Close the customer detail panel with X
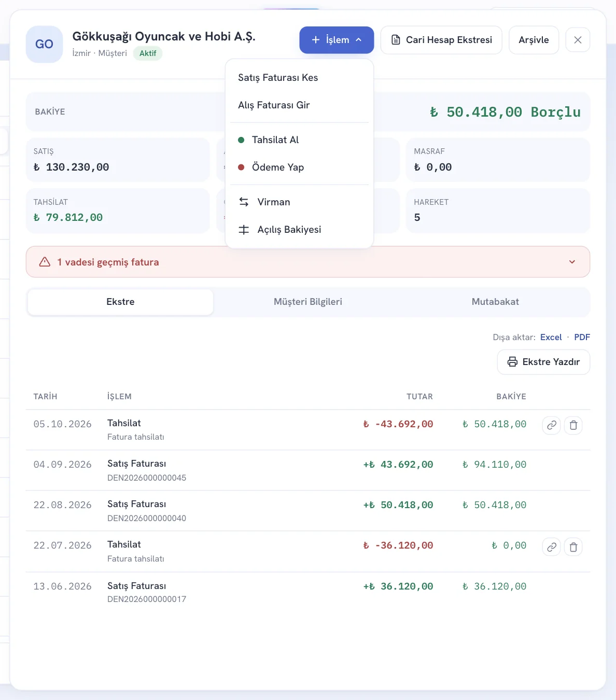Viewport: 616px width, 700px height. [578, 40]
